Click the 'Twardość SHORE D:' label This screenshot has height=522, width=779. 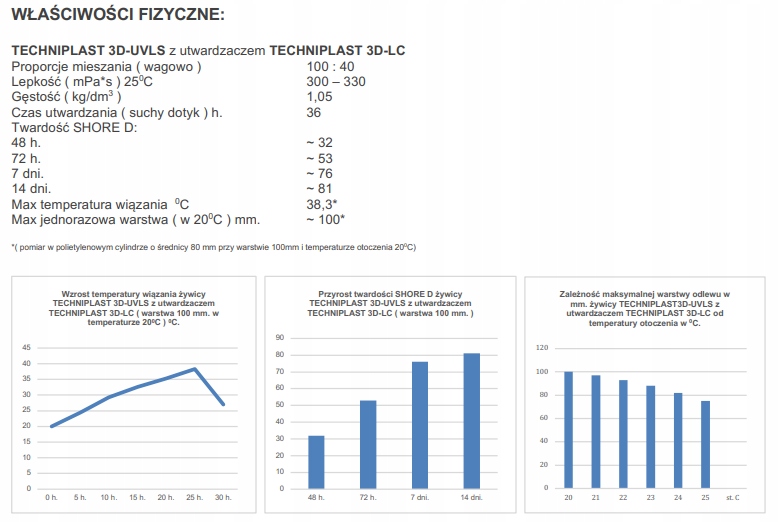click(x=74, y=128)
